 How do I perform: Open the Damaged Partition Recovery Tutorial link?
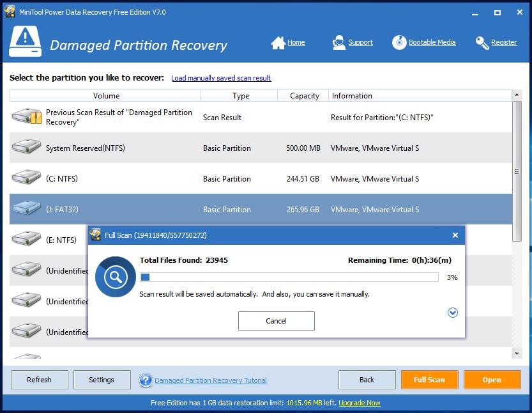tap(211, 380)
